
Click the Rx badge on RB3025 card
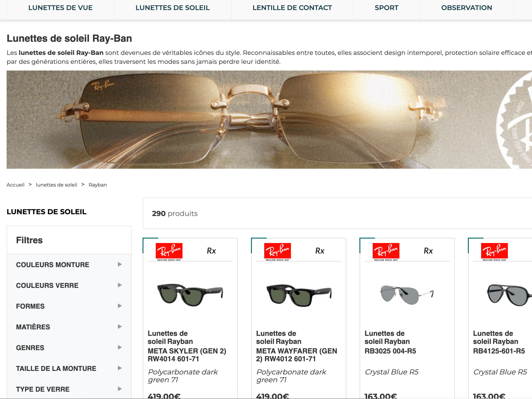428,251
